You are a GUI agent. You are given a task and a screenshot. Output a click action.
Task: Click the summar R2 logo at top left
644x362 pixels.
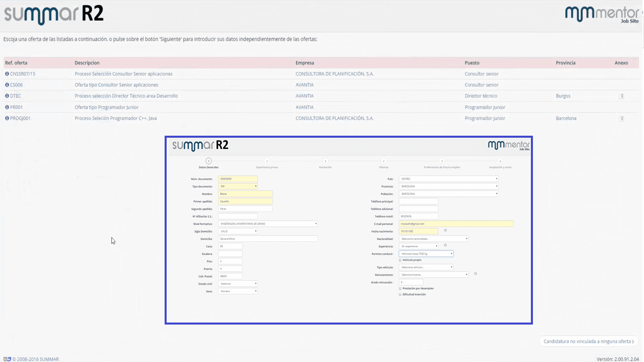point(54,14)
